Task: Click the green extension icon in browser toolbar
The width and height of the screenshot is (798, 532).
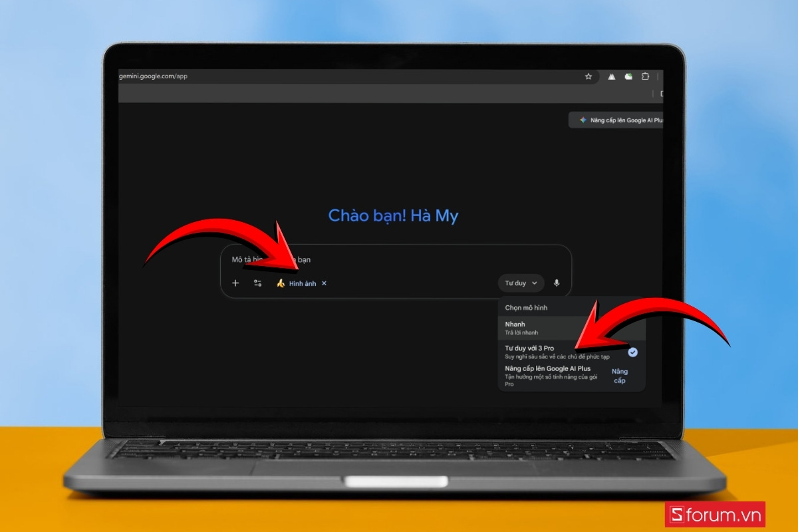Action: (x=628, y=76)
